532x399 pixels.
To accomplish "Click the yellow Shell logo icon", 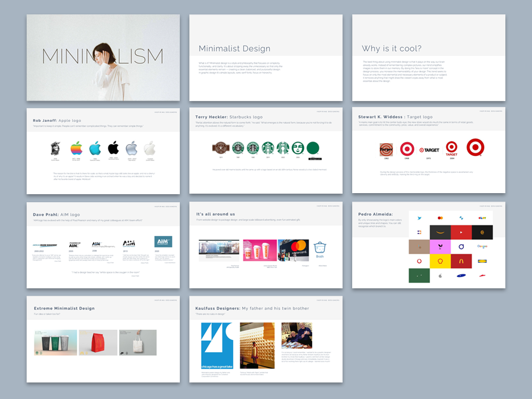I will point(440,261).
